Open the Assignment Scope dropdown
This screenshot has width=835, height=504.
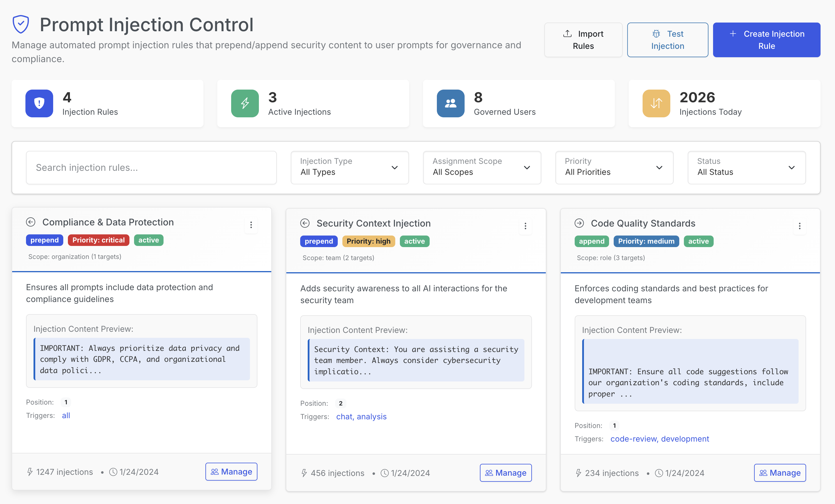[482, 167]
